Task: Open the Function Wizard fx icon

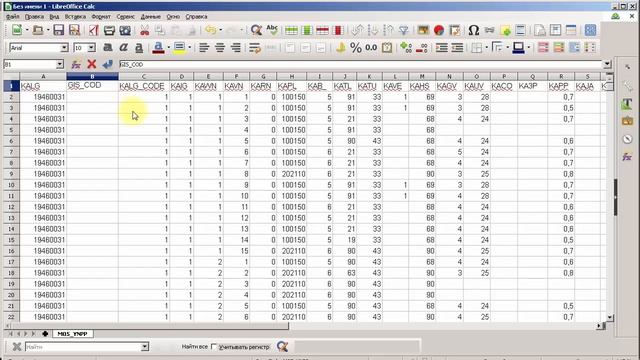Action: click(x=76, y=64)
